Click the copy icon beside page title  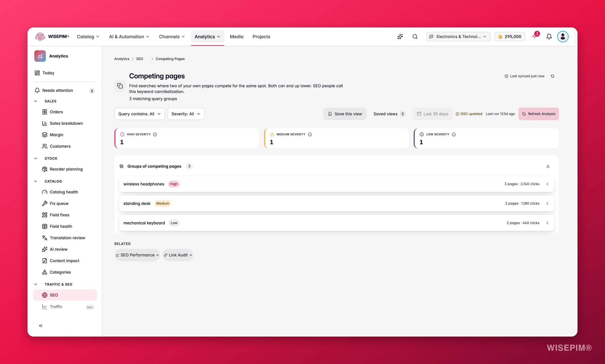pos(120,86)
